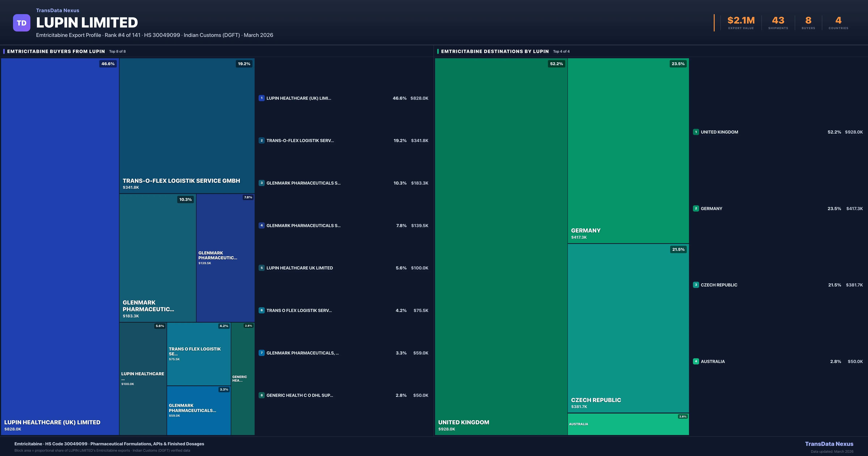This screenshot has width=868, height=456.
Task: Expand the Top 4 of 4 destinations list
Action: 561,51
